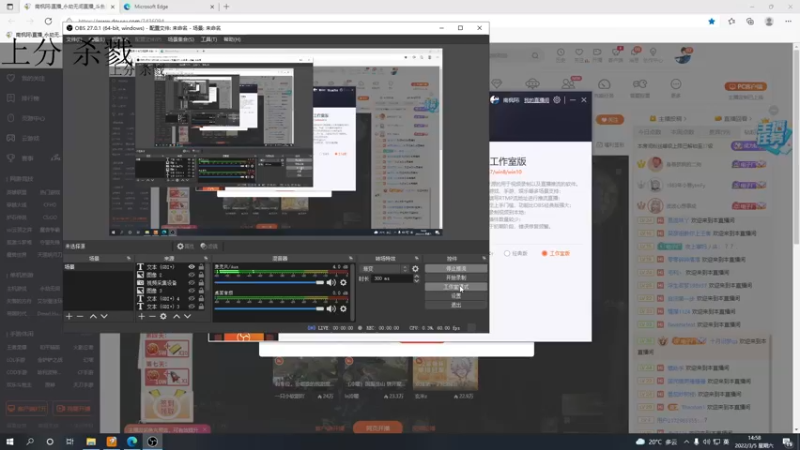
Task: Open OBS 文件(F) menu
Action: point(74,39)
